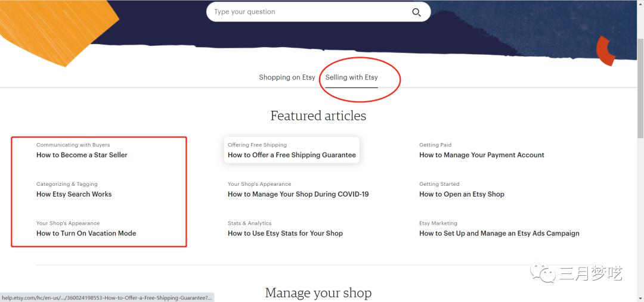
Task: Open 'How to Manage Your Shop During COVID-19'
Action: 298,194
